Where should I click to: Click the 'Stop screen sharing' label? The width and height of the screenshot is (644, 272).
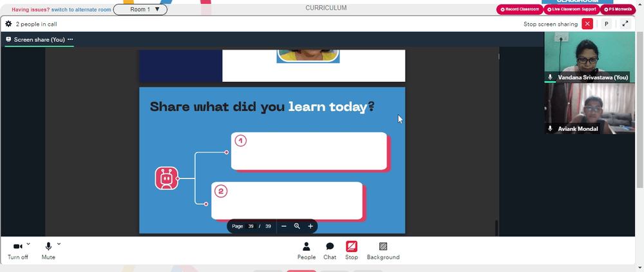click(x=551, y=24)
